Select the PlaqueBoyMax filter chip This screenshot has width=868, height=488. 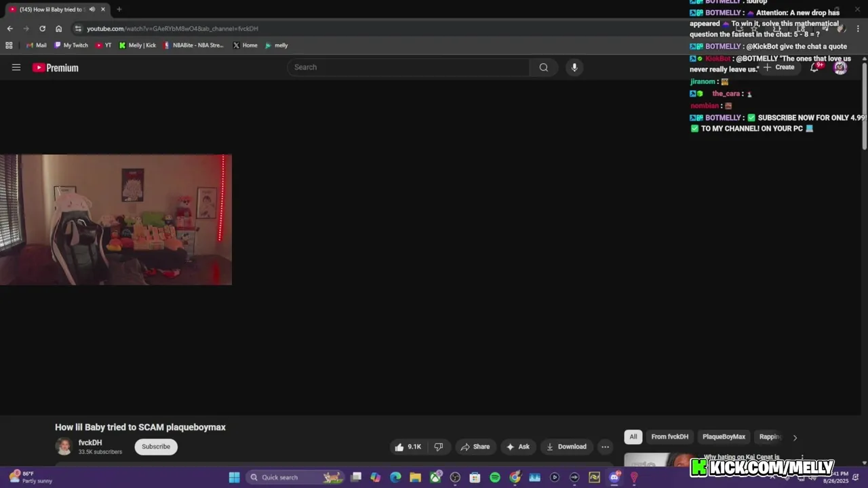(x=724, y=437)
